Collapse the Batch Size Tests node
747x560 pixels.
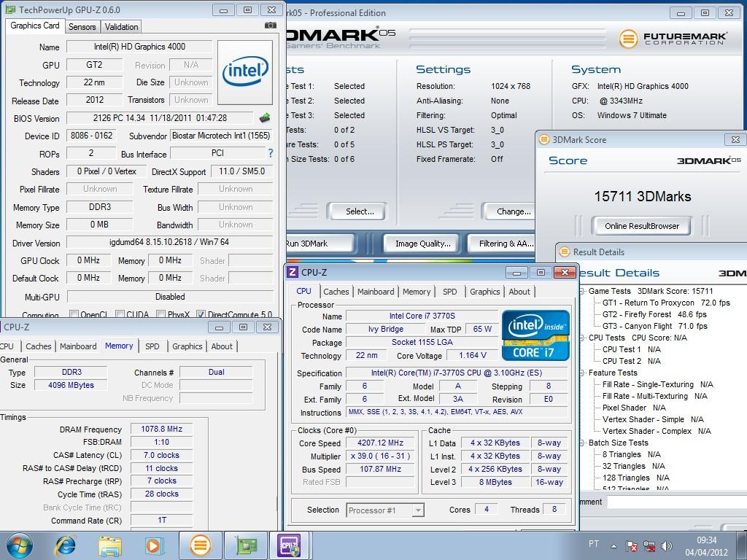tap(582, 443)
